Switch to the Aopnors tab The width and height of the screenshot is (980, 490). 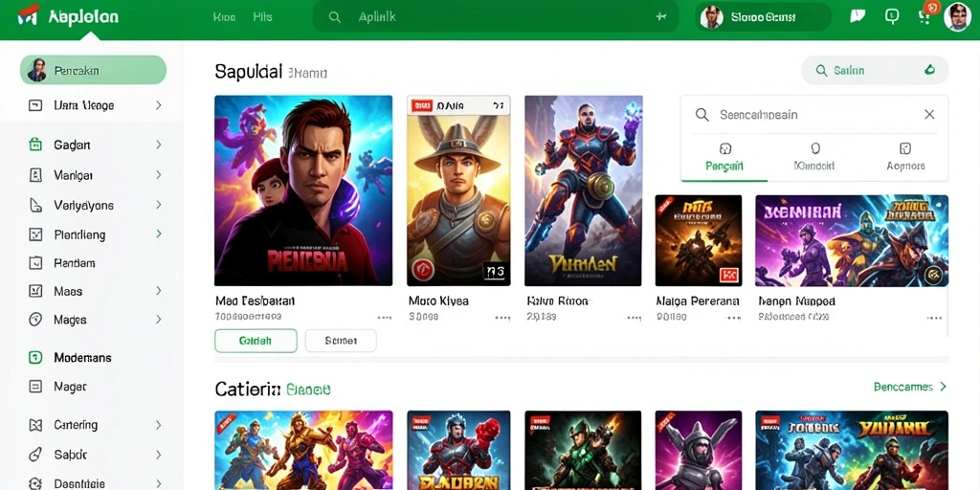(905, 158)
